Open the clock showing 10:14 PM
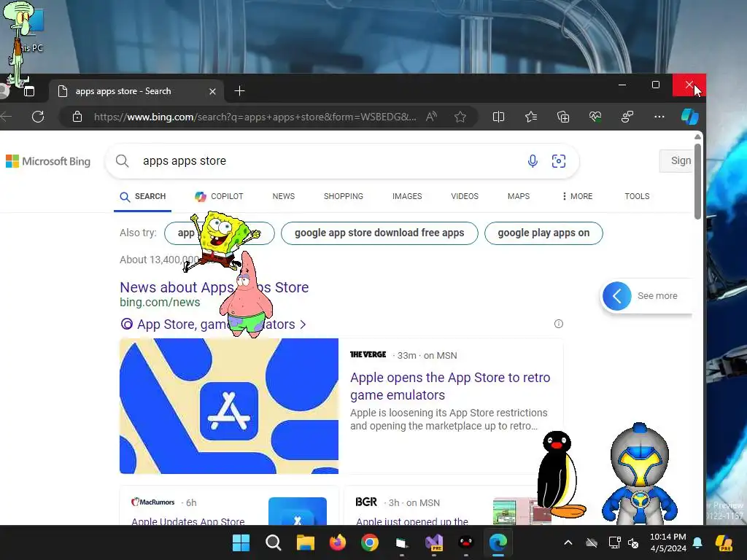Image resolution: width=747 pixels, height=560 pixels. (x=668, y=542)
